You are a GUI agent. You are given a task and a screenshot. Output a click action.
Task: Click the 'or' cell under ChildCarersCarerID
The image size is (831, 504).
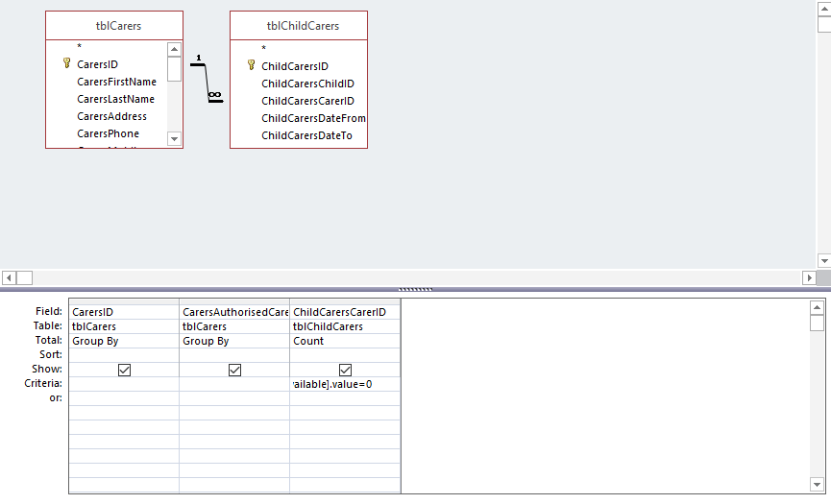tap(345, 398)
